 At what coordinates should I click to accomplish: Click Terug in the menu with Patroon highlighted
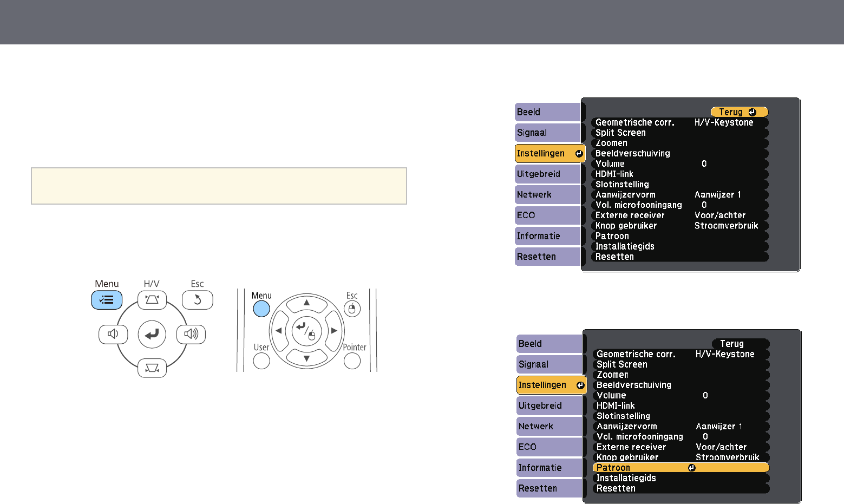click(741, 344)
